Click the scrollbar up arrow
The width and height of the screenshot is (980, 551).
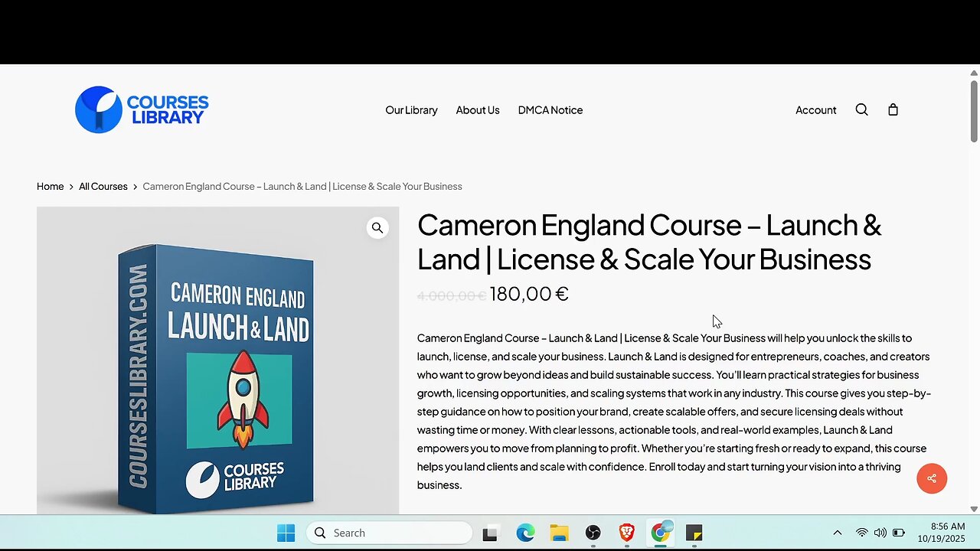pyautogui.click(x=974, y=73)
